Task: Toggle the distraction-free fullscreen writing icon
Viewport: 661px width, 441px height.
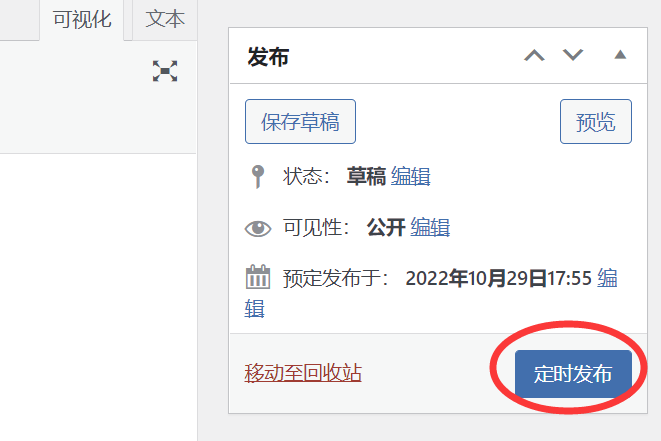Action: (x=165, y=71)
